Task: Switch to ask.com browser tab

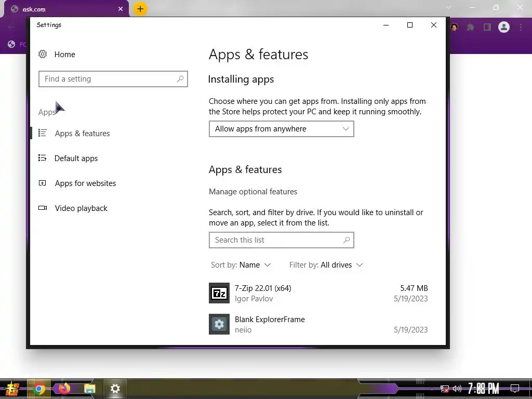Action: pos(66,9)
